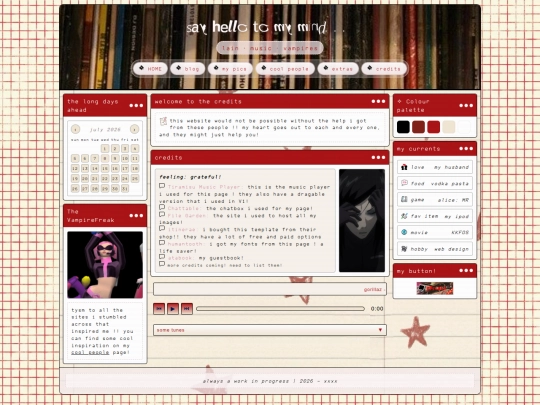Screen dimensions: 540x405
Task: Select the black colour swatch
Action: point(403,127)
